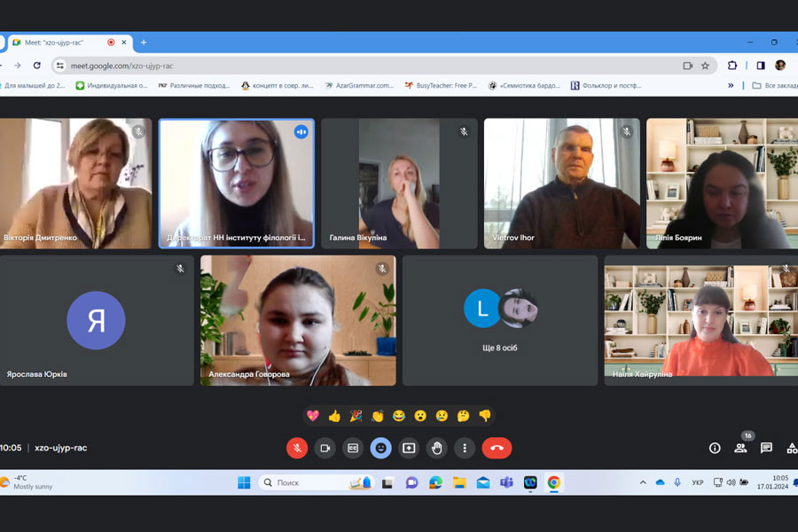Send sparkling heart reaction
The image size is (798, 532).
(313, 416)
